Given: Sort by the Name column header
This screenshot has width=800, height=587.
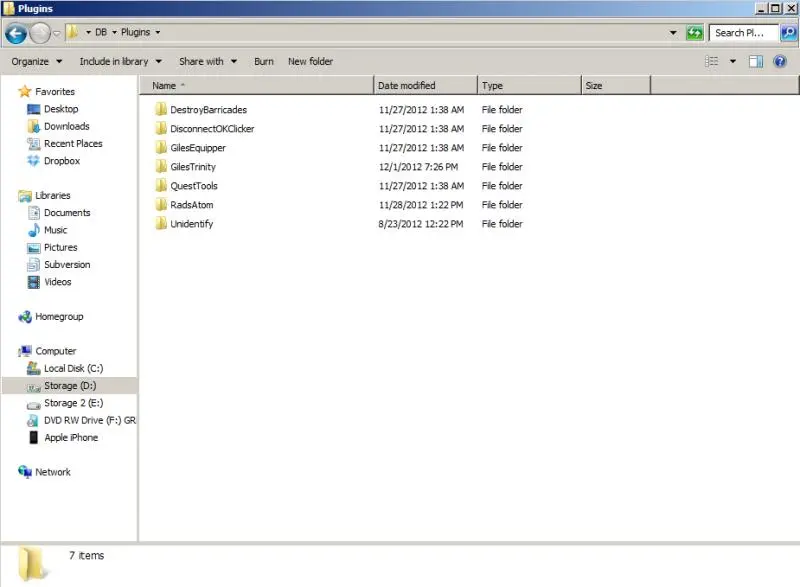Looking at the screenshot, I should click(257, 86).
